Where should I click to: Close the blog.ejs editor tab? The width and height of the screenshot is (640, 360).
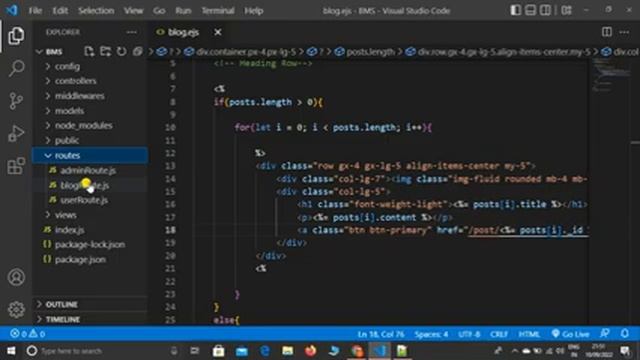218,32
